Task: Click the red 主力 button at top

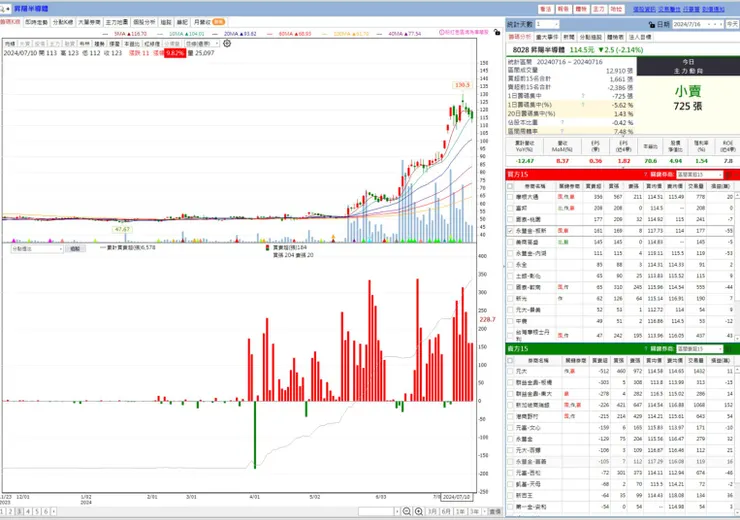Action: click(x=599, y=9)
